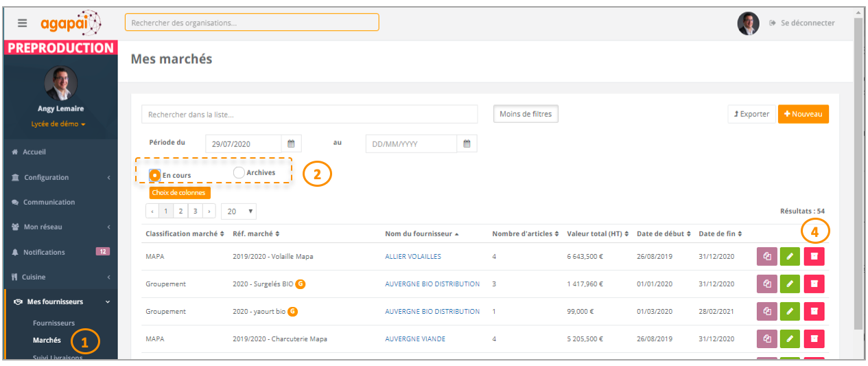Expand Configuration sidebar menu

coord(60,177)
